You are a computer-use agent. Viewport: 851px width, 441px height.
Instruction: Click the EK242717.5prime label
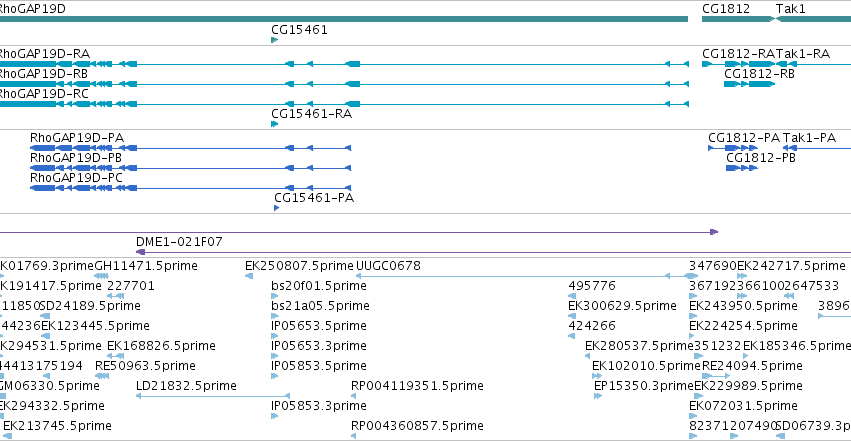click(791, 266)
